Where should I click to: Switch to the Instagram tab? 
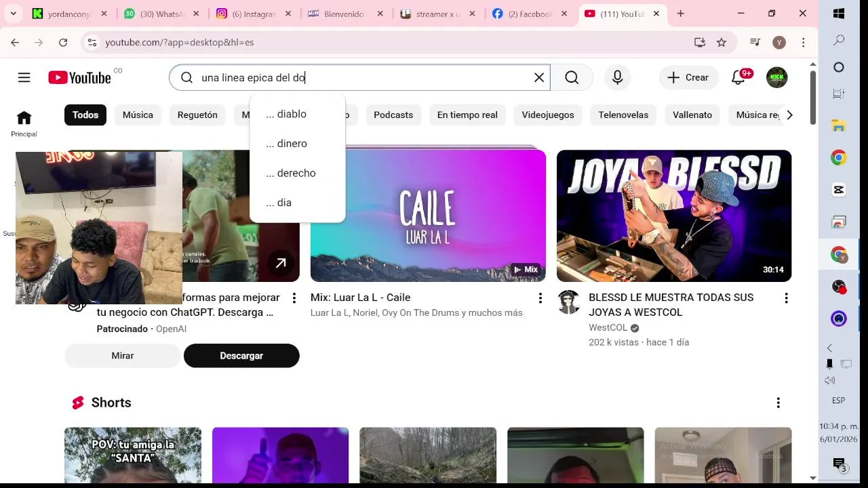click(x=254, y=14)
